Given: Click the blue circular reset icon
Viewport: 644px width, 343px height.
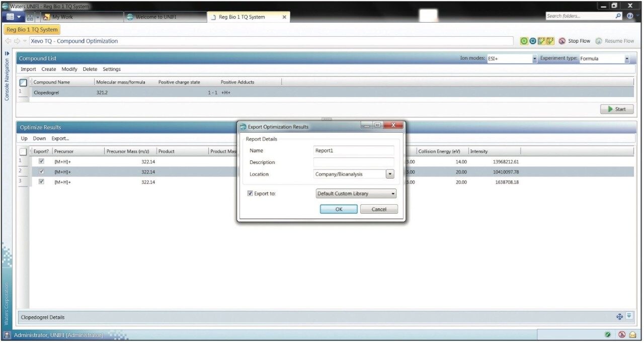Looking at the screenshot, I should [x=532, y=41].
